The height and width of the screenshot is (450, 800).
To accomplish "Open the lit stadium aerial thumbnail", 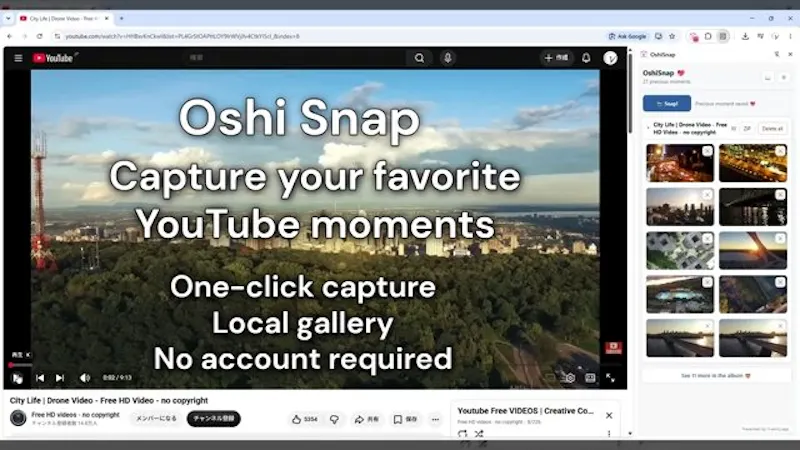I will point(680,294).
